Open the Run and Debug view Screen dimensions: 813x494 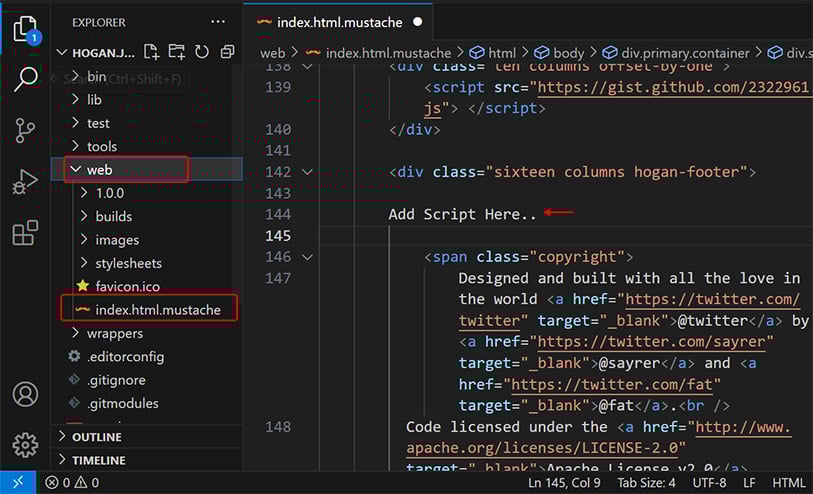tap(25, 182)
